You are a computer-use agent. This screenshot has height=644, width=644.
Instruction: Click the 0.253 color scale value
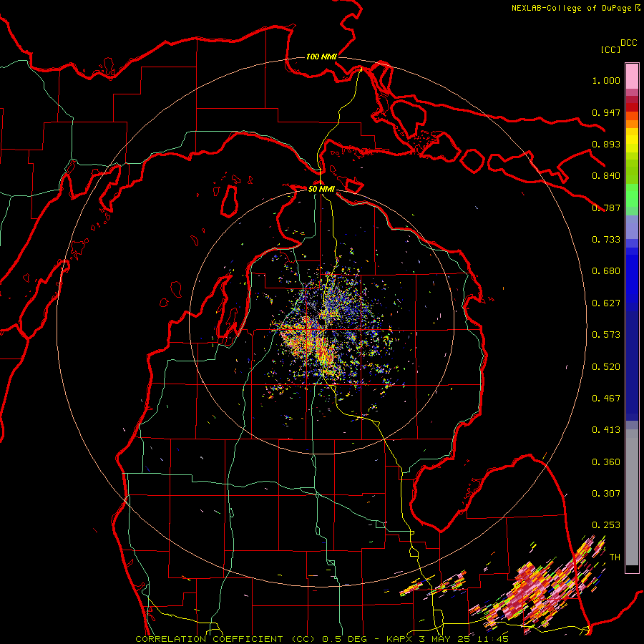point(606,525)
